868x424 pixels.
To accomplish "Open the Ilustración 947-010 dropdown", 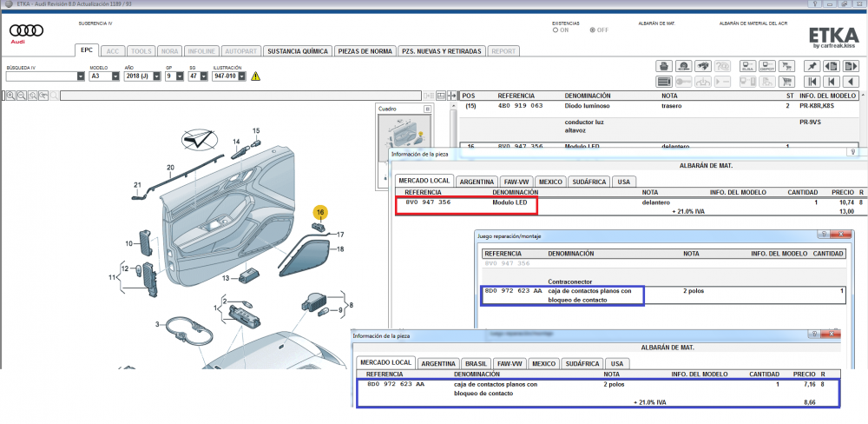I will [x=242, y=76].
